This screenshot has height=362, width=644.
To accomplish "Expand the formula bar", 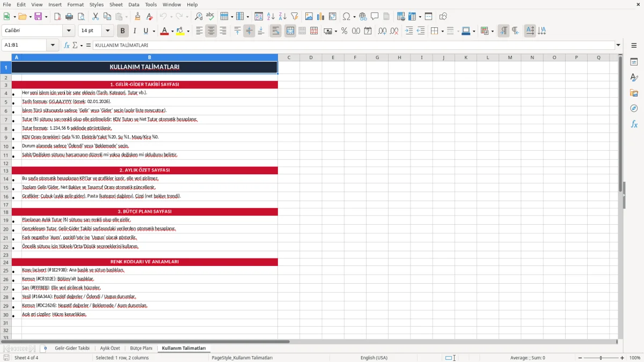I will point(619,45).
